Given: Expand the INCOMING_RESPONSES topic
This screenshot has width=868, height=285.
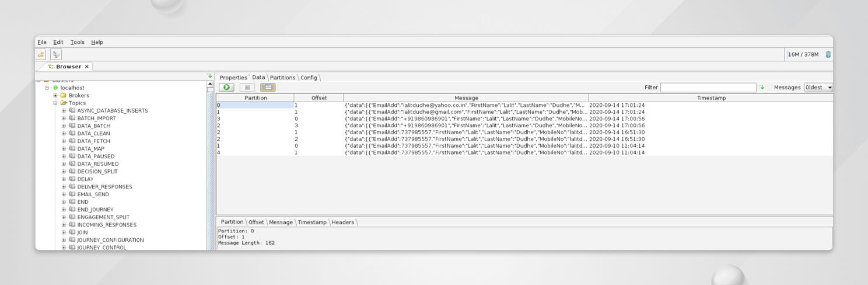Looking at the screenshot, I should coord(64,224).
